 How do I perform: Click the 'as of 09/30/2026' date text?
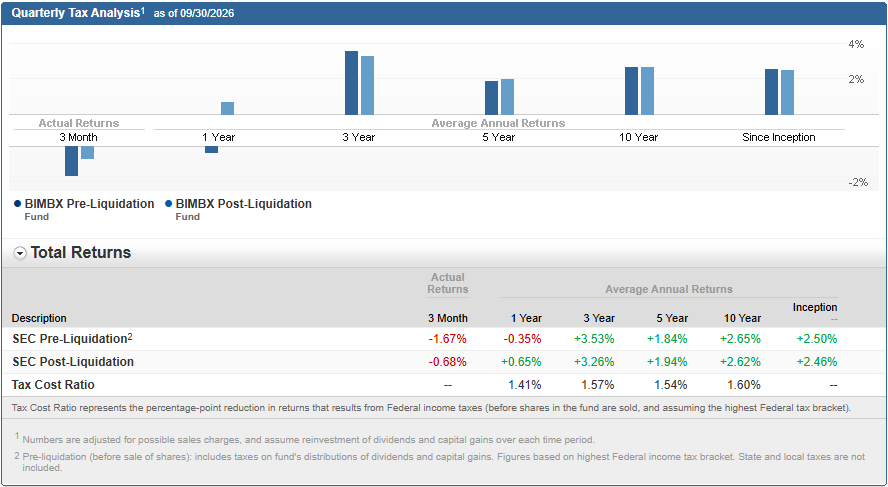point(194,14)
